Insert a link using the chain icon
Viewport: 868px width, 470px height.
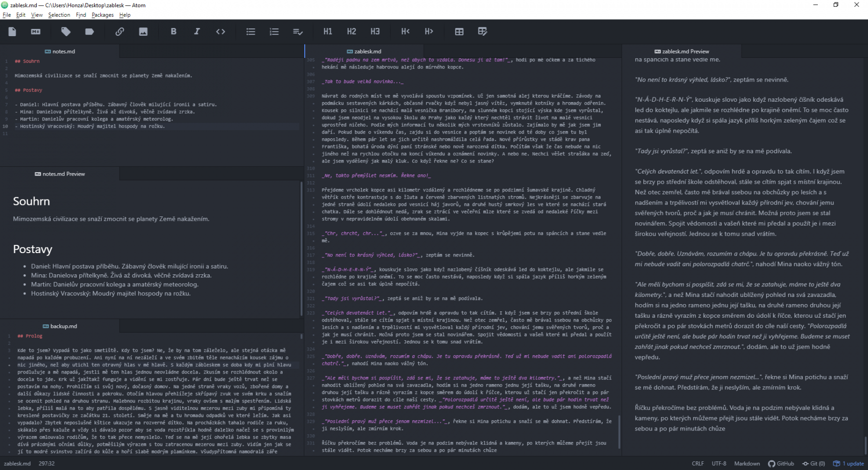coord(120,32)
